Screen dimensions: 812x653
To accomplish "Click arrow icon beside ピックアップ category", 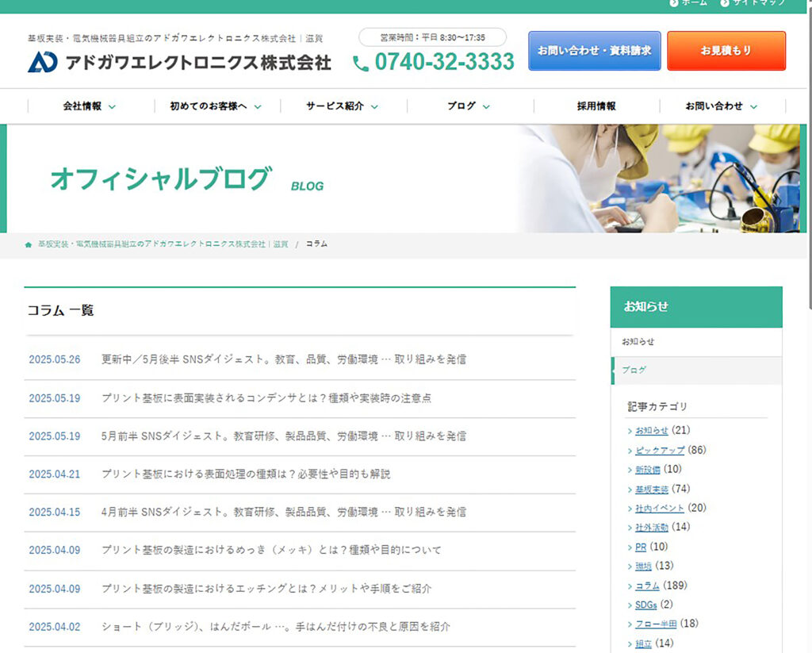I will 630,451.
